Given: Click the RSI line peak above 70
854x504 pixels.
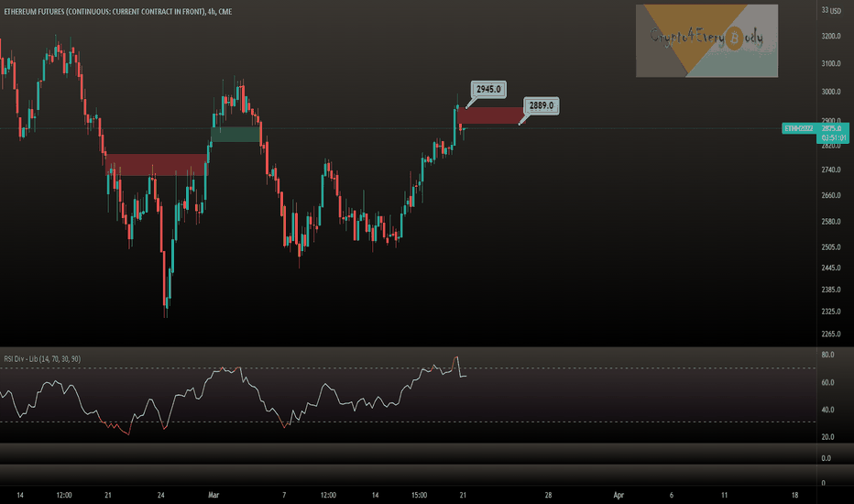Looking at the screenshot, I should [456, 358].
